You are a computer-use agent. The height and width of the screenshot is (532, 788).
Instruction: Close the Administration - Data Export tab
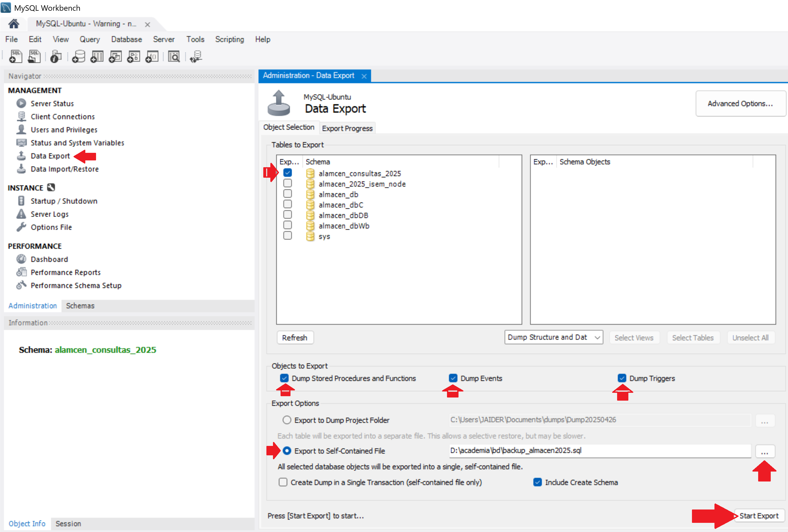coord(364,76)
